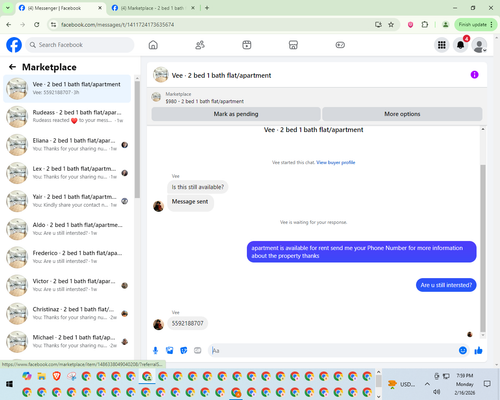Open the Eliana conversation

tap(67, 145)
